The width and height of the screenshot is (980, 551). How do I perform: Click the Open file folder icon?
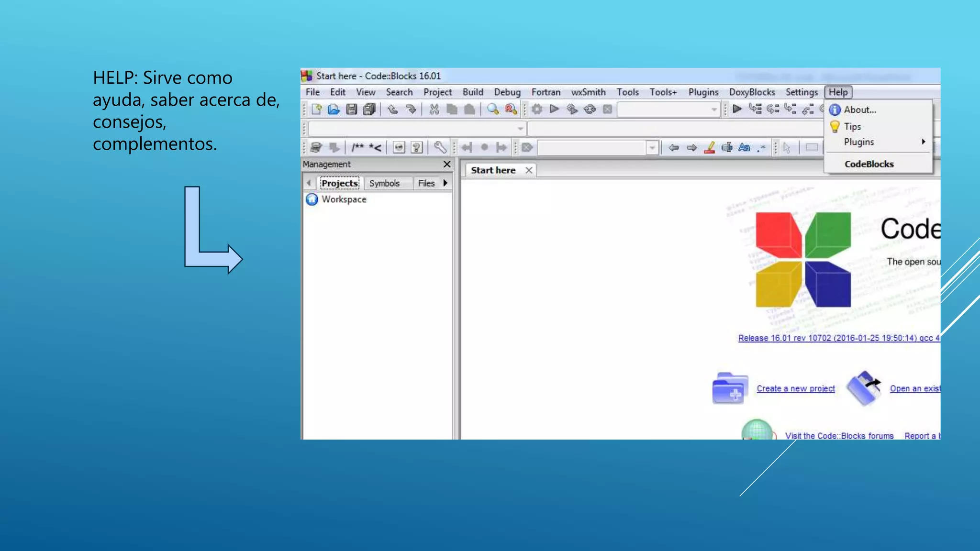pos(334,110)
